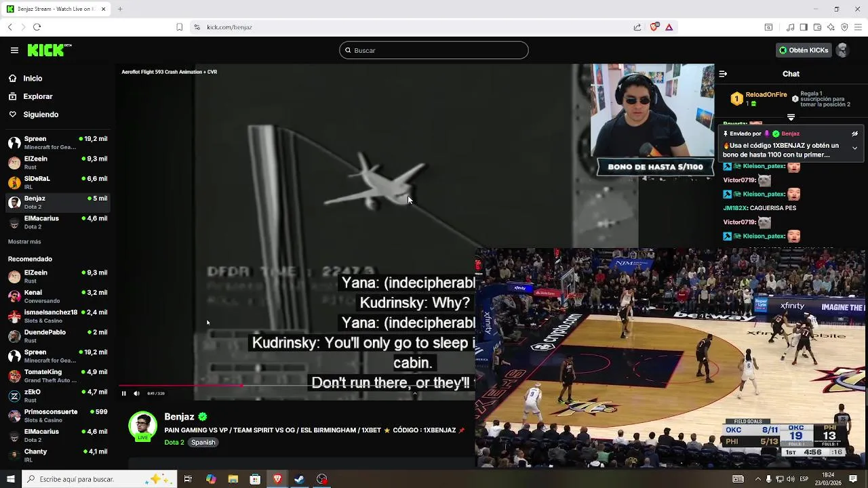Open TomateKing recommended channel

(58, 375)
